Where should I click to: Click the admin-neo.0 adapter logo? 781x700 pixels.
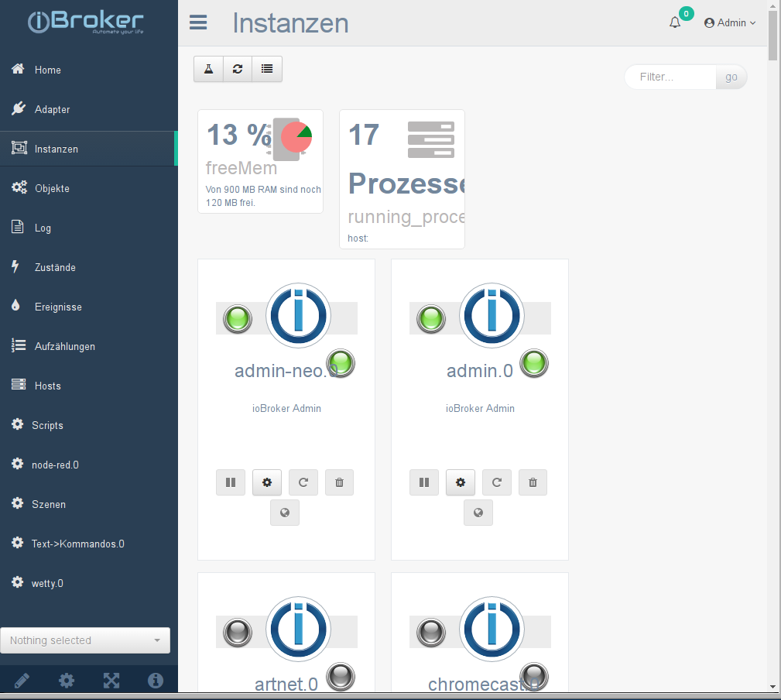pyautogui.click(x=298, y=316)
